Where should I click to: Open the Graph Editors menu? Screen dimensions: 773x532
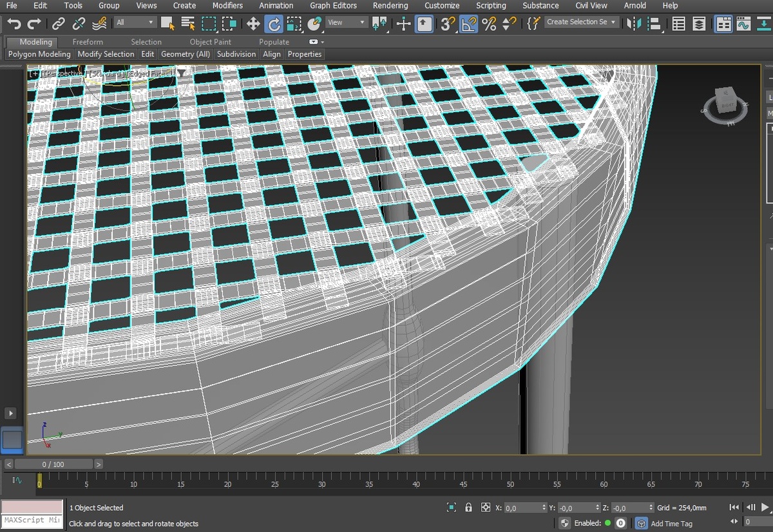pyautogui.click(x=333, y=6)
